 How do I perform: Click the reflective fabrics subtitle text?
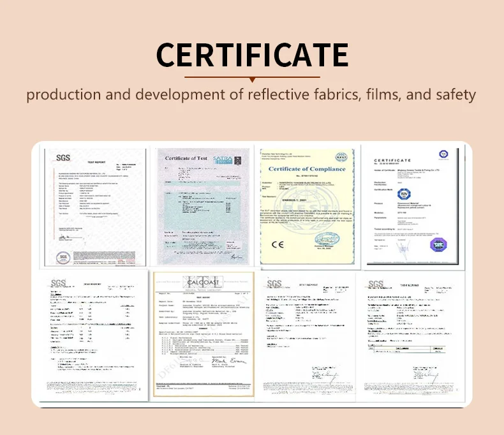251,95
